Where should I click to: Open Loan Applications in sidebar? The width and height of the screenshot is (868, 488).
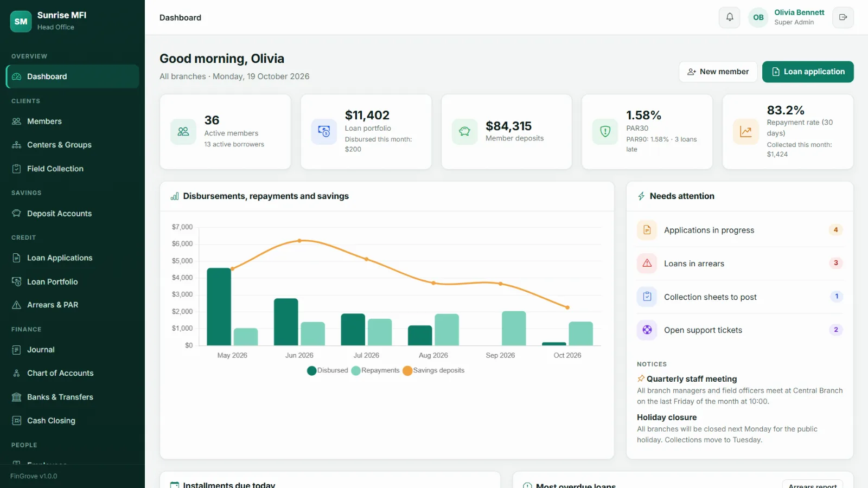click(72, 258)
